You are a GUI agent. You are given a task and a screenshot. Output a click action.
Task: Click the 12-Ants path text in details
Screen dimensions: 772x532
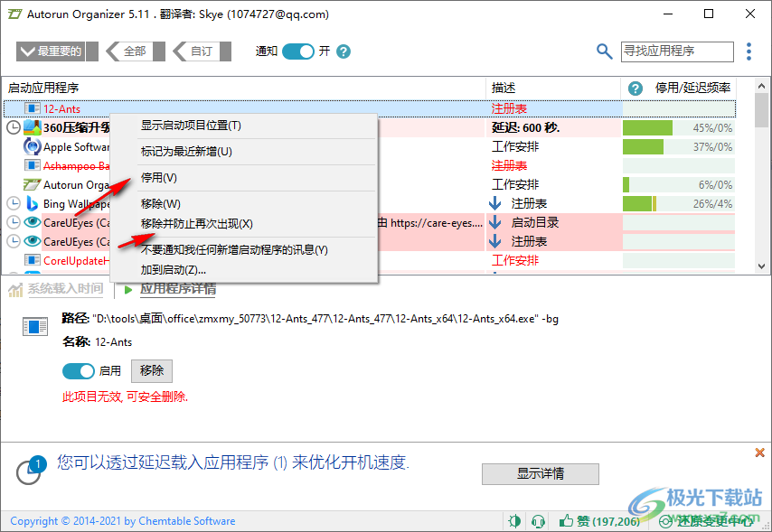pos(325,319)
